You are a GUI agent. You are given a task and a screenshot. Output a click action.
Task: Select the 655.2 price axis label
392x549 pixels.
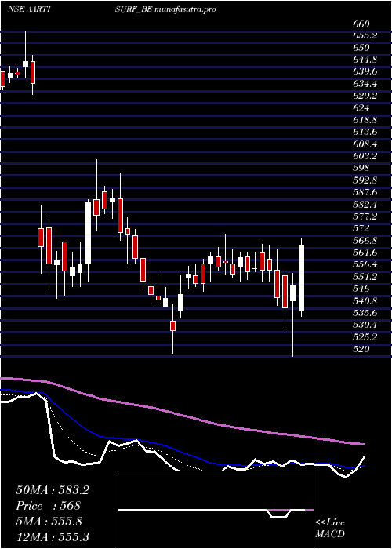coord(365,36)
